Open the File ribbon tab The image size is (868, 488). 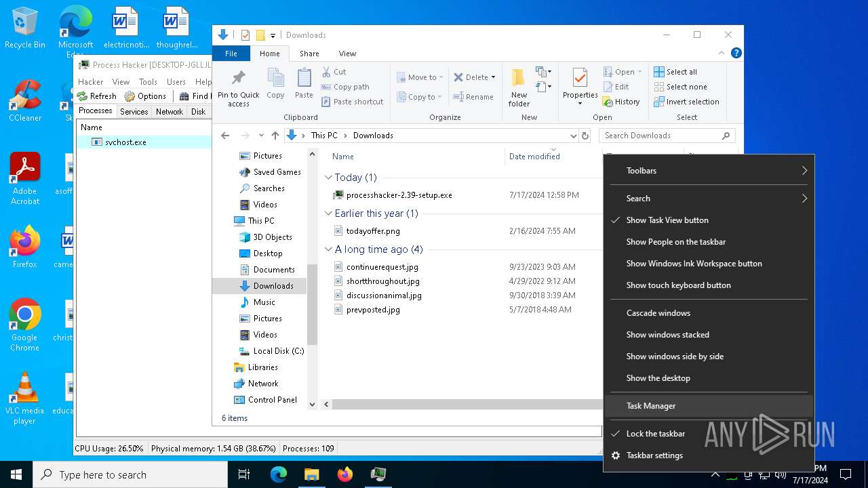pyautogui.click(x=231, y=54)
